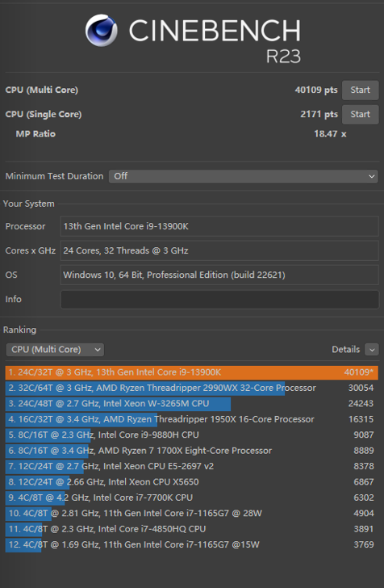Select ranking row Intel Xeon CPU E5-2697 v2
The height and width of the screenshot is (588, 384).
click(192, 467)
